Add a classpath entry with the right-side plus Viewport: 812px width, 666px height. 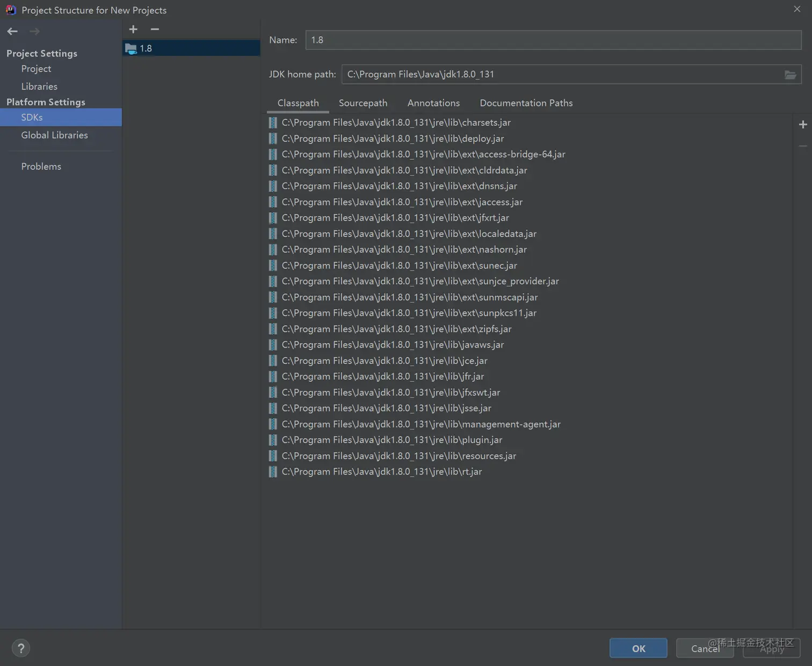803,125
